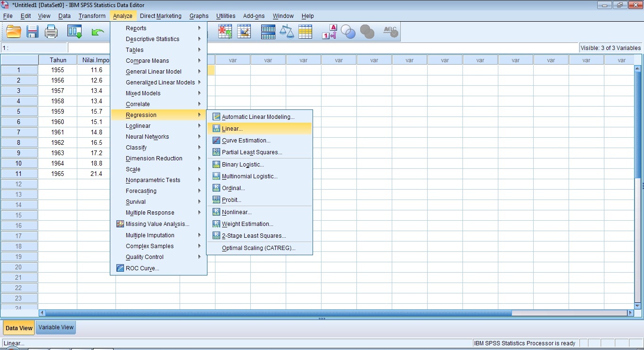Recall recently used dialogs icon
This screenshot has width=644, height=350.
coord(75,32)
